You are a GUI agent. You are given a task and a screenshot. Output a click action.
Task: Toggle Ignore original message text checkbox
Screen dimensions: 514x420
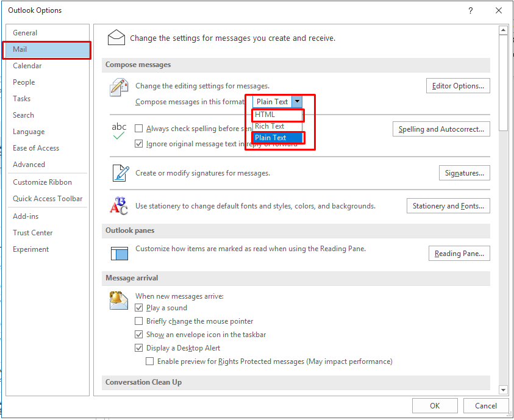click(138, 144)
